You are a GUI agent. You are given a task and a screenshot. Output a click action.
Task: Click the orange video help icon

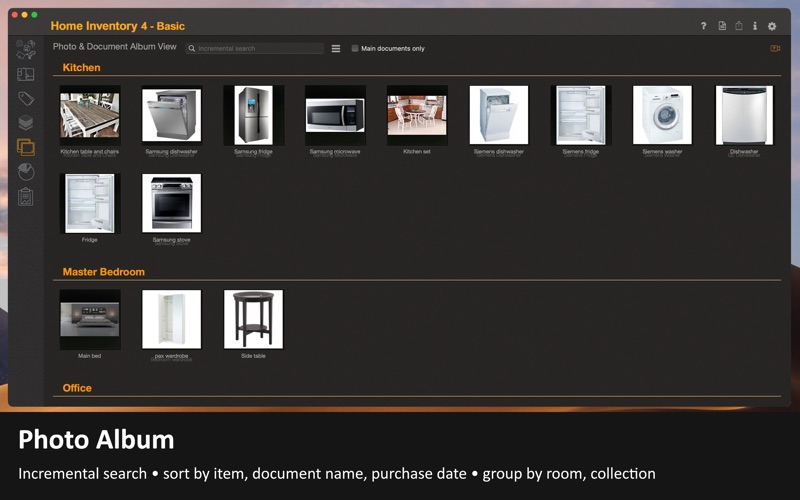(x=775, y=48)
